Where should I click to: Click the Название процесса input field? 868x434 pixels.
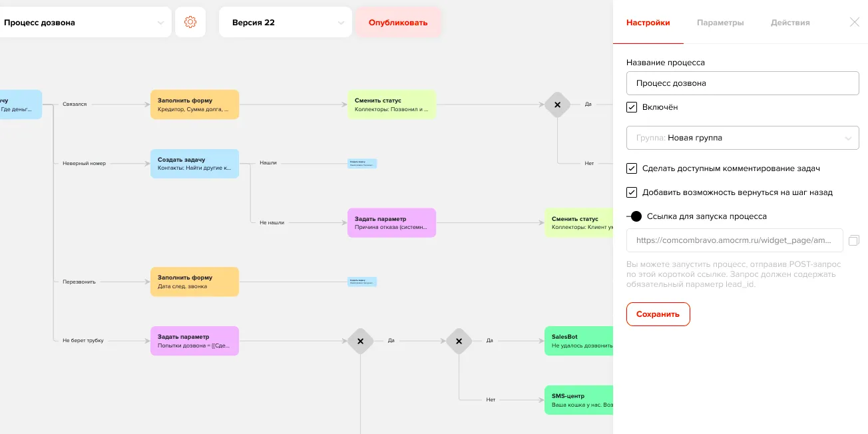[x=742, y=83]
